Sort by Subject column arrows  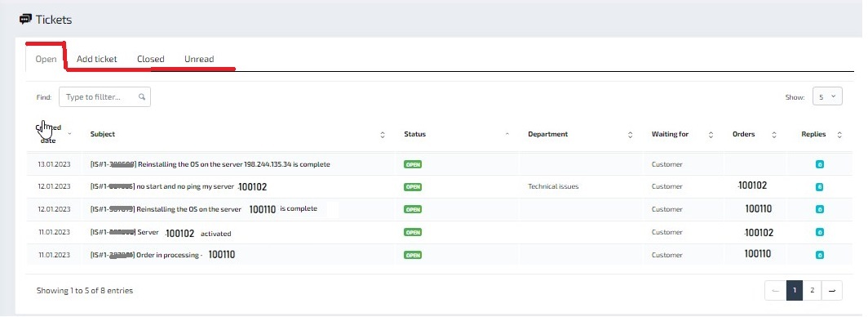coord(383,135)
